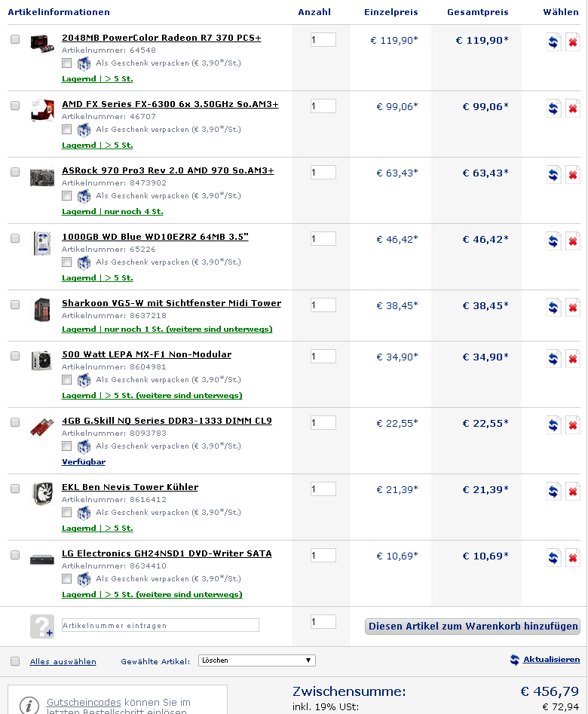Select the AMD FX-6300 row checkbox

(x=15, y=106)
